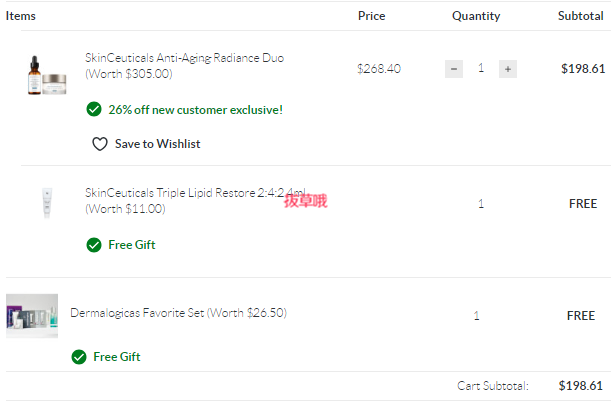611x401 pixels.
Task: Click the Quantity column header
Action: [x=476, y=16]
